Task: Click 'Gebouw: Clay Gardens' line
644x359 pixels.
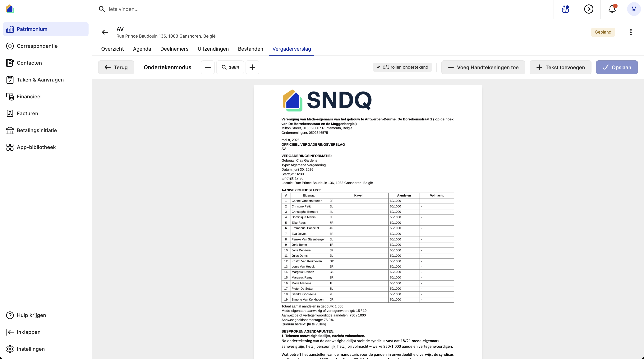Action: click(299, 161)
